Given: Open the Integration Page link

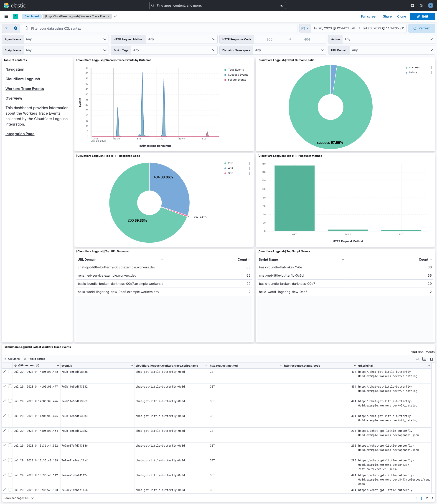Looking at the screenshot, I should pos(20,134).
